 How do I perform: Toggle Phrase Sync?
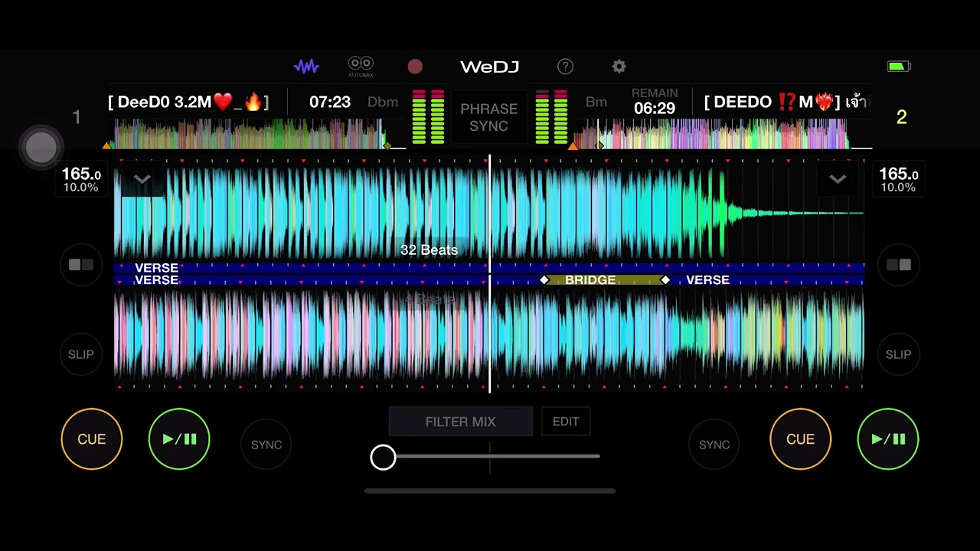click(x=488, y=117)
